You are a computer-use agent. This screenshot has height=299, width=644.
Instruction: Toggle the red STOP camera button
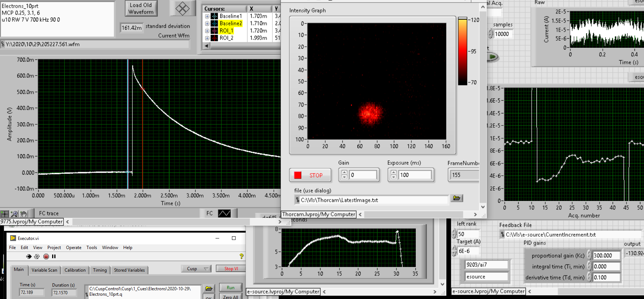click(x=310, y=175)
